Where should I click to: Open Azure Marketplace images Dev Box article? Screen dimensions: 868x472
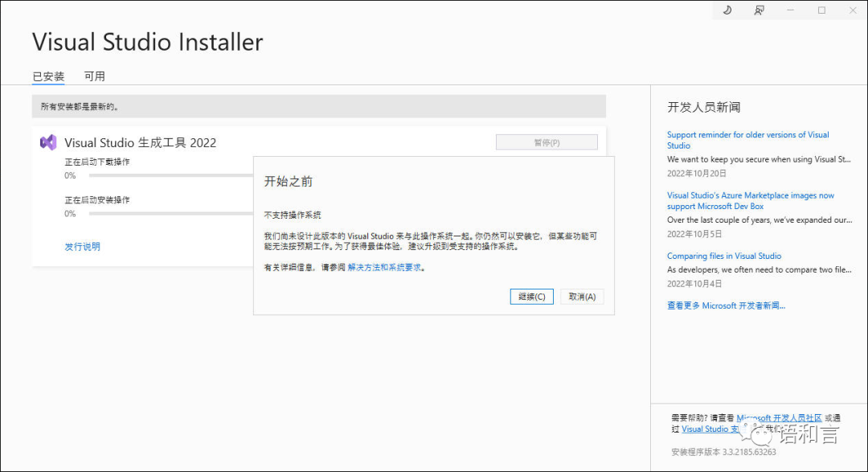(751, 200)
